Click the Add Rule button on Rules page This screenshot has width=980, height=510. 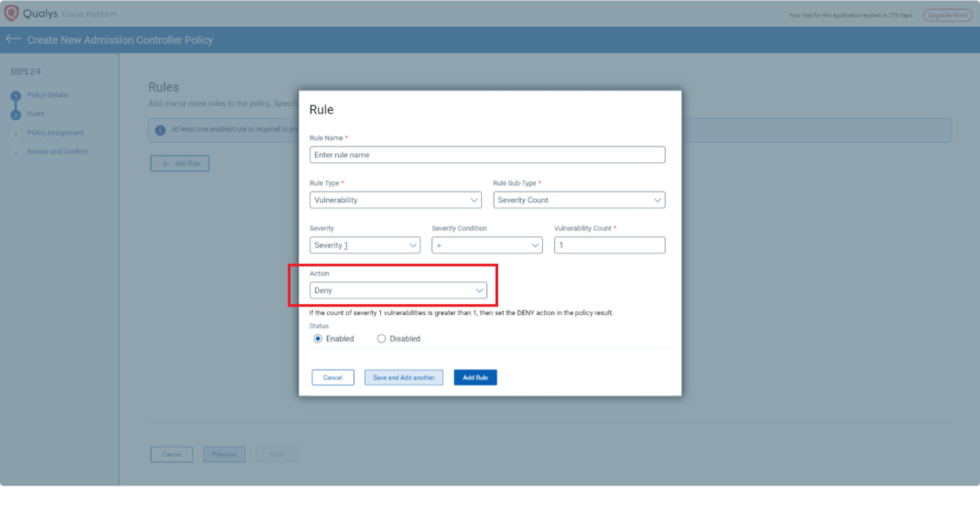(180, 163)
